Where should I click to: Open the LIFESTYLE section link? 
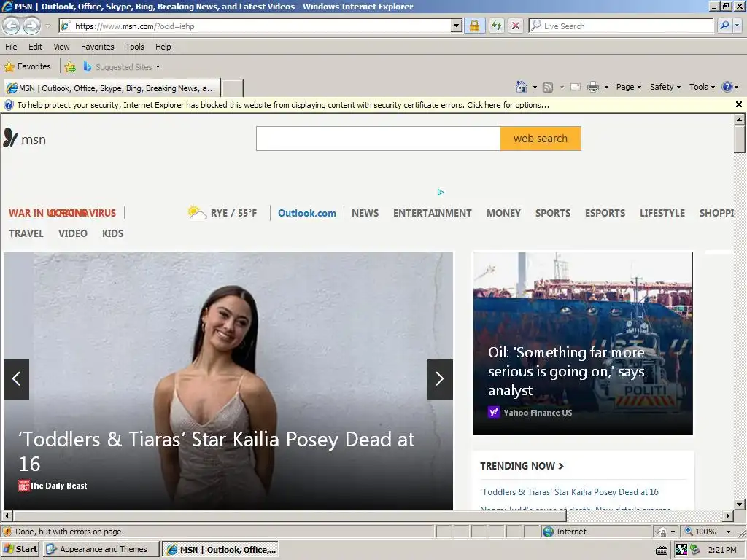[x=662, y=213]
